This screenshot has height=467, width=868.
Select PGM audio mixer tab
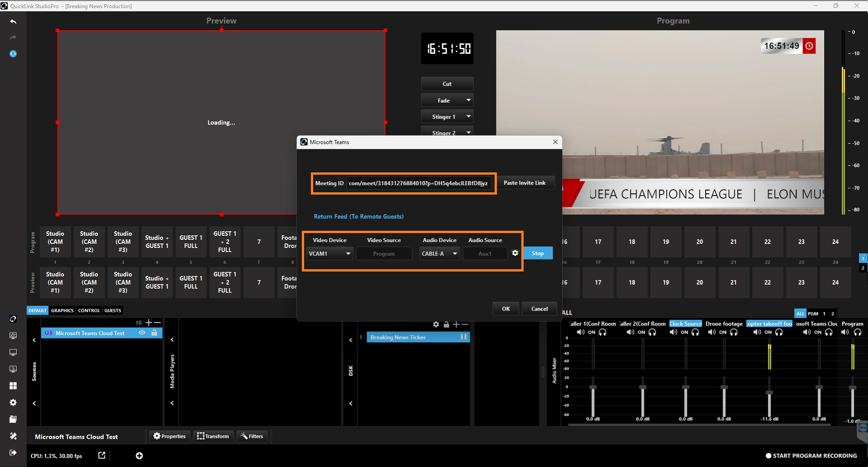[813, 314]
